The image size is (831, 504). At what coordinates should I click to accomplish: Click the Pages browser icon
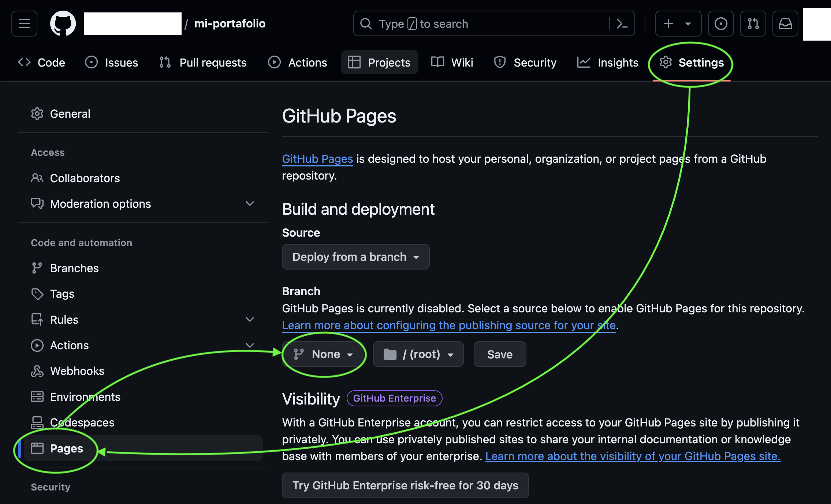click(37, 448)
